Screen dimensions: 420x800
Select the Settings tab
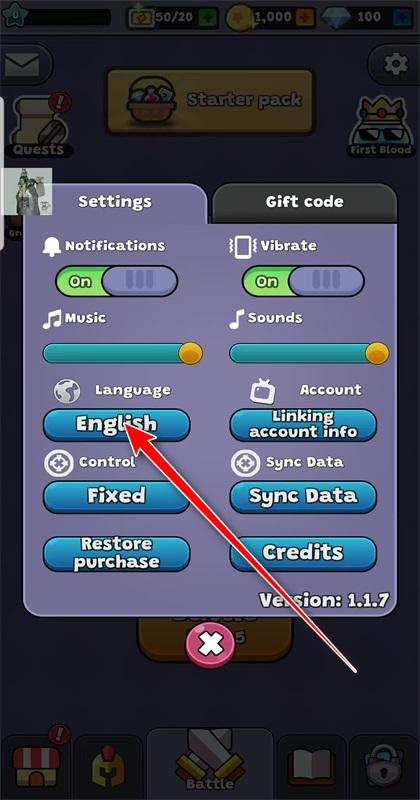tap(115, 202)
